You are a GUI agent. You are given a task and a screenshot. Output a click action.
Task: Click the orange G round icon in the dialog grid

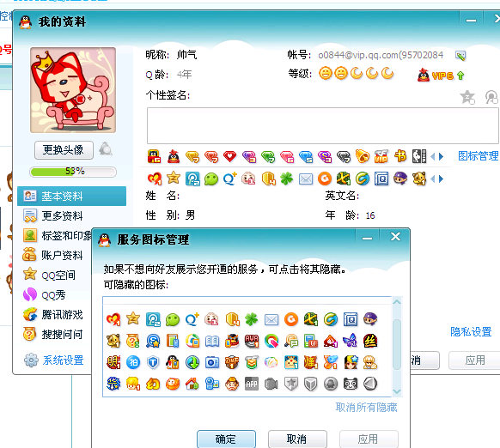click(x=291, y=319)
